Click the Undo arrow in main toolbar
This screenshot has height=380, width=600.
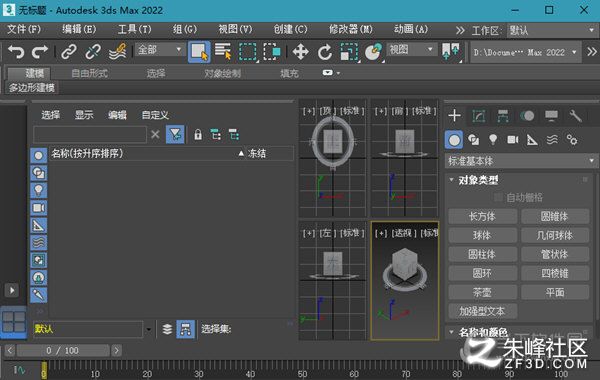tap(16, 51)
